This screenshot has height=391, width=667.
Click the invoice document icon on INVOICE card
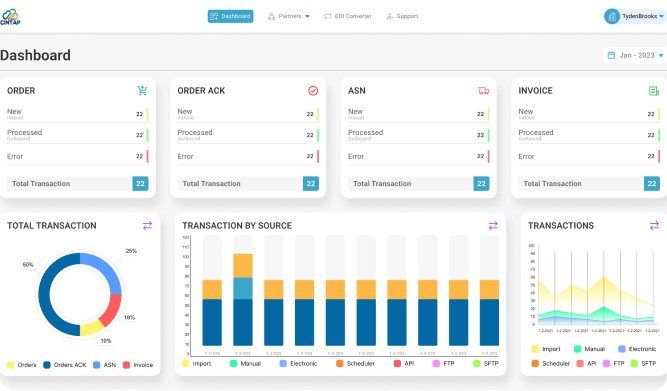[x=654, y=91]
